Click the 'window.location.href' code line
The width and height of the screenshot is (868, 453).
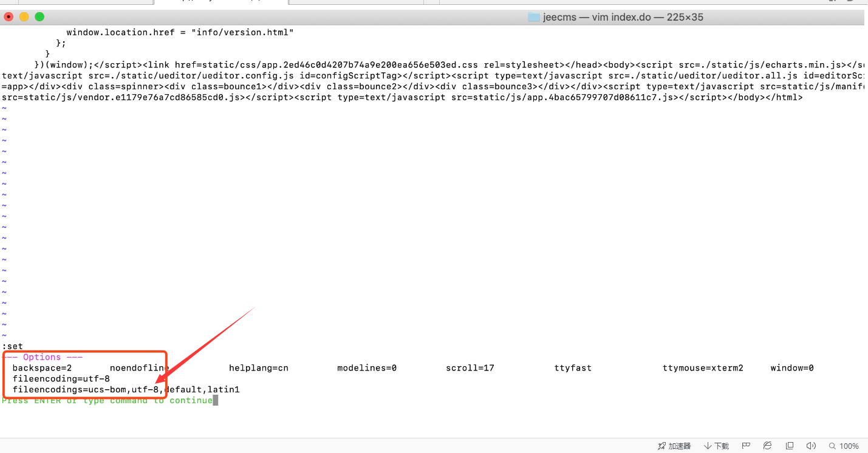pyautogui.click(x=180, y=32)
